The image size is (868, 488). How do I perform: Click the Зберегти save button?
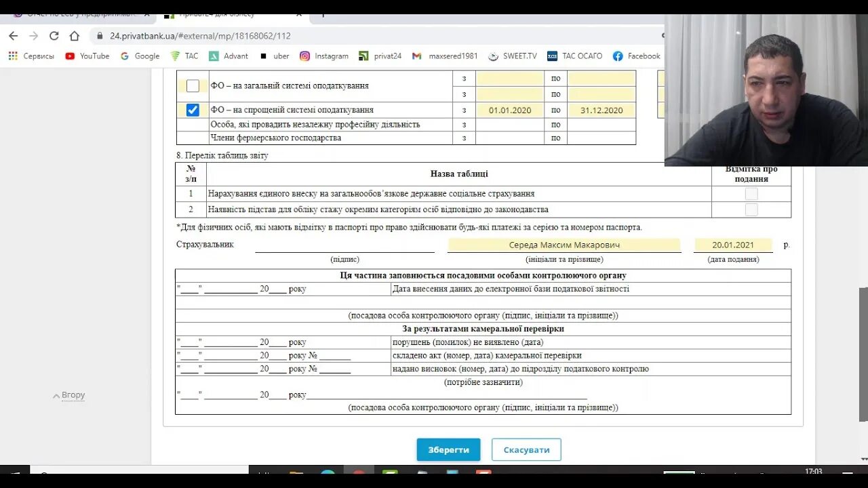[448, 449]
